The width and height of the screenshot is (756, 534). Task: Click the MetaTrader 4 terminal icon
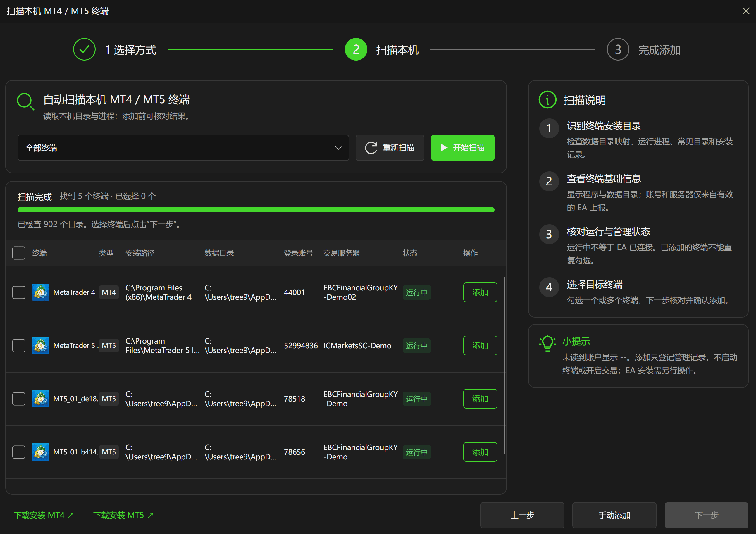pyautogui.click(x=40, y=292)
